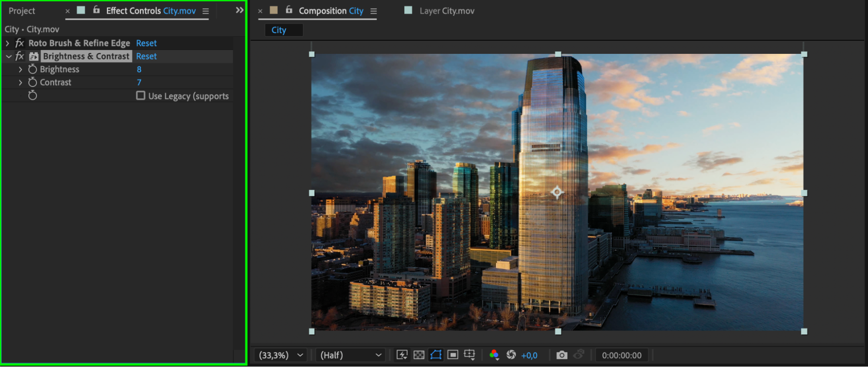Switch to the Layer City.mov tab
The image size is (868, 367).
[x=446, y=11]
